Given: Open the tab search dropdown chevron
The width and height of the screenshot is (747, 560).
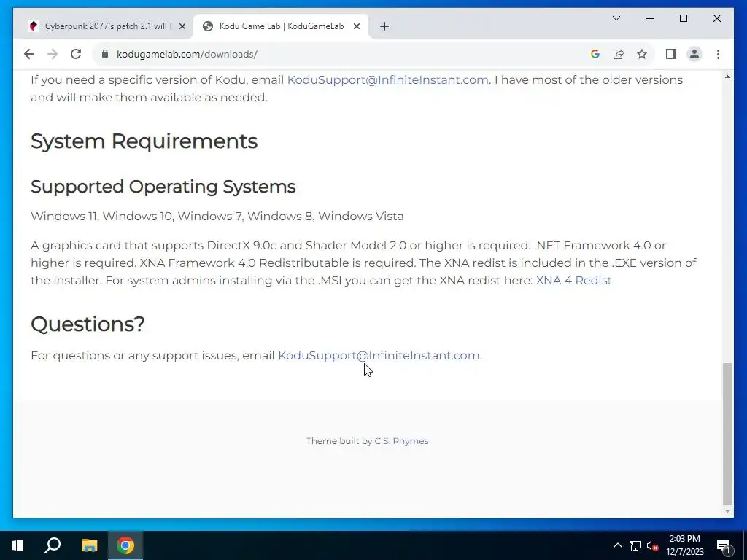Looking at the screenshot, I should 616,18.
